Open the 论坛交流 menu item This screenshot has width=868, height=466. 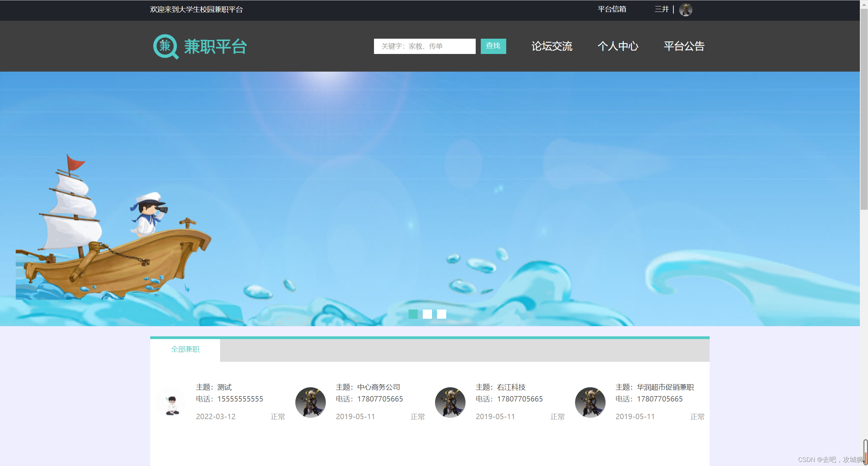(552, 46)
